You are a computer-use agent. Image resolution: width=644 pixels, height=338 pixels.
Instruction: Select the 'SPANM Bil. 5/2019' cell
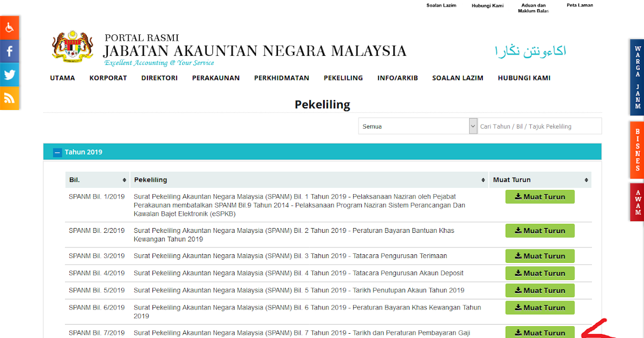(x=97, y=290)
